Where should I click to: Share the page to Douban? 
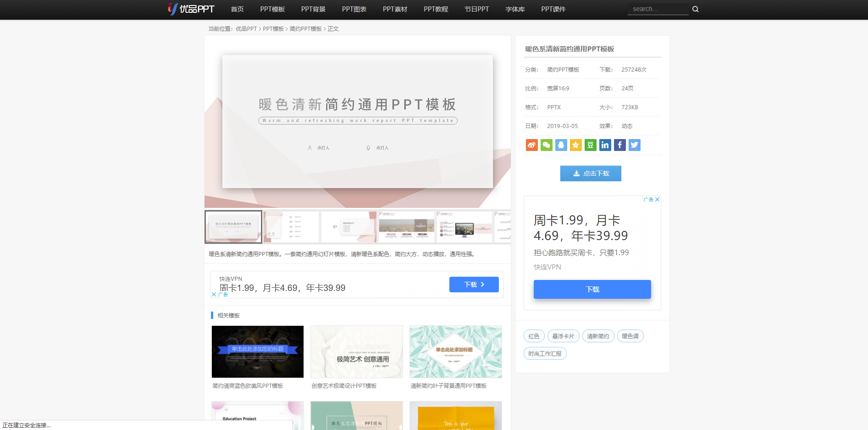click(590, 145)
